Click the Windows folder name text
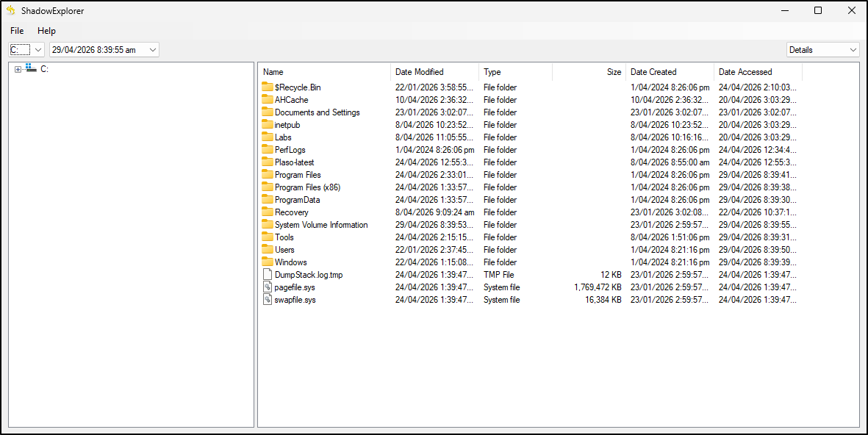The width and height of the screenshot is (868, 435). [x=290, y=262]
